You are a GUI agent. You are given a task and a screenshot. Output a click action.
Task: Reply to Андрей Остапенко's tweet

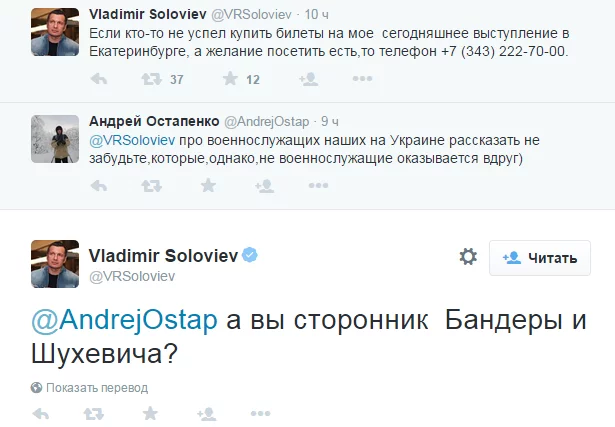(98, 185)
